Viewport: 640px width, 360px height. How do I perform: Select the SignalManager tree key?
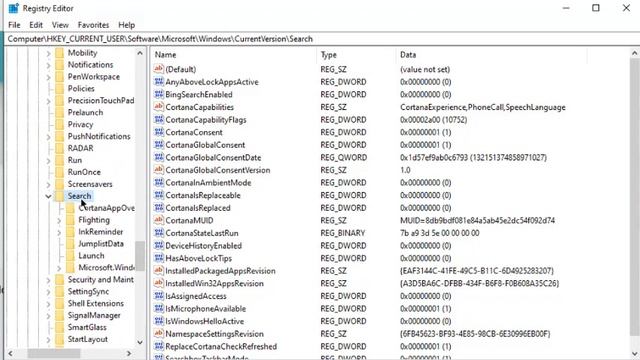[x=94, y=316]
